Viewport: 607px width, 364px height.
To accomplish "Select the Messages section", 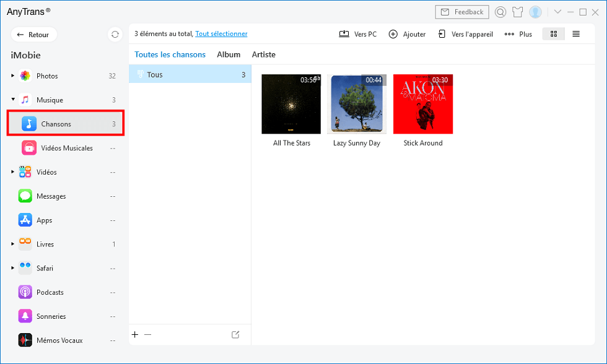I will [53, 196].
